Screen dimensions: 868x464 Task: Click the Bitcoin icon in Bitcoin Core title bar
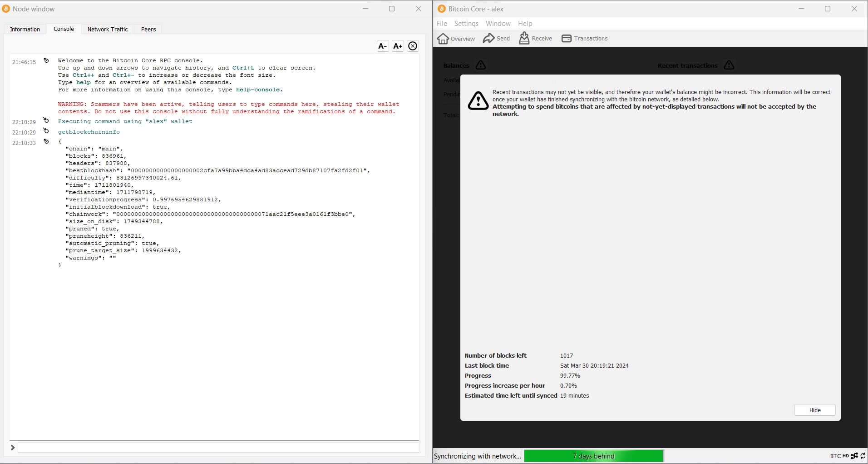pyautogui.click(x=442, y=9)
